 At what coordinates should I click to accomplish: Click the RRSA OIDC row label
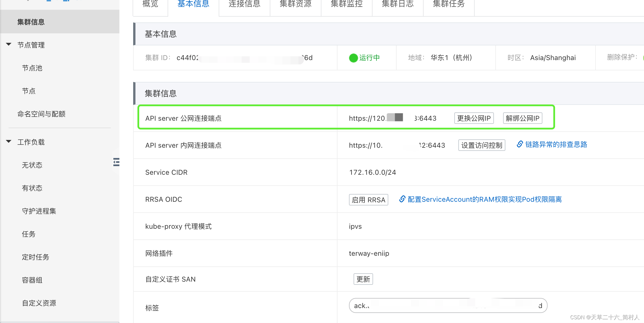[164, 199]
